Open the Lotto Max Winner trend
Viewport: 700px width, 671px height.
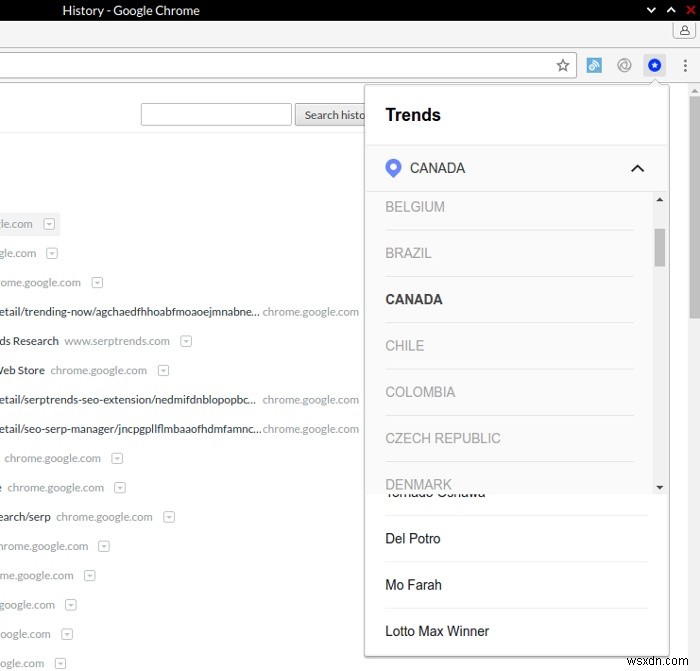pos(516,631)
